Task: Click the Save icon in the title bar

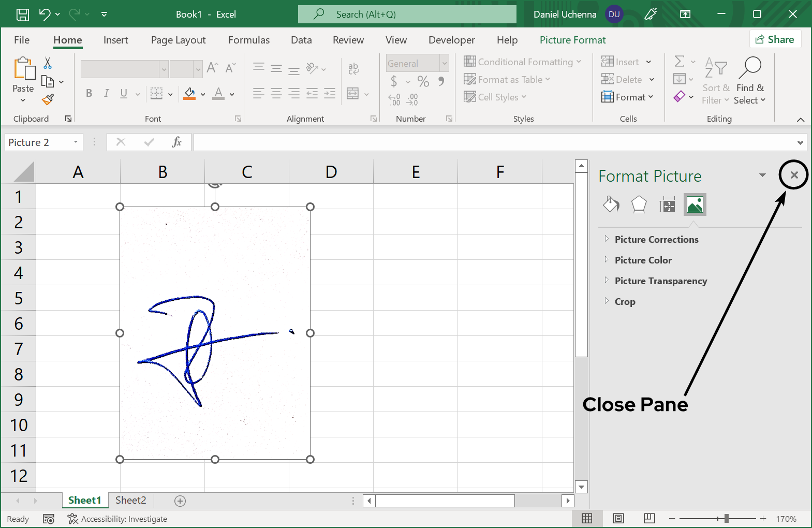Action: click(x=23, y=14)
